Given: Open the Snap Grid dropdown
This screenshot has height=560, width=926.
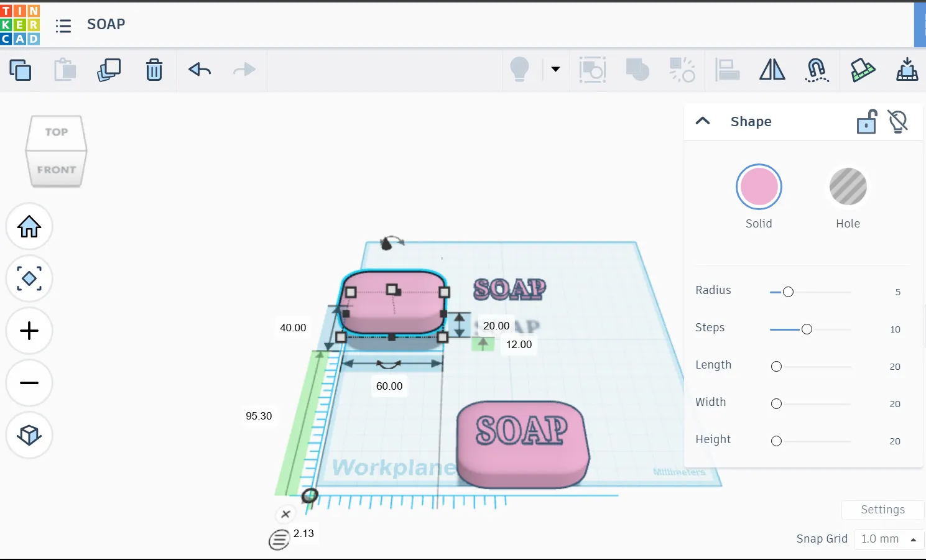Looking at the screenshot, I should click(x=888, y=539).
